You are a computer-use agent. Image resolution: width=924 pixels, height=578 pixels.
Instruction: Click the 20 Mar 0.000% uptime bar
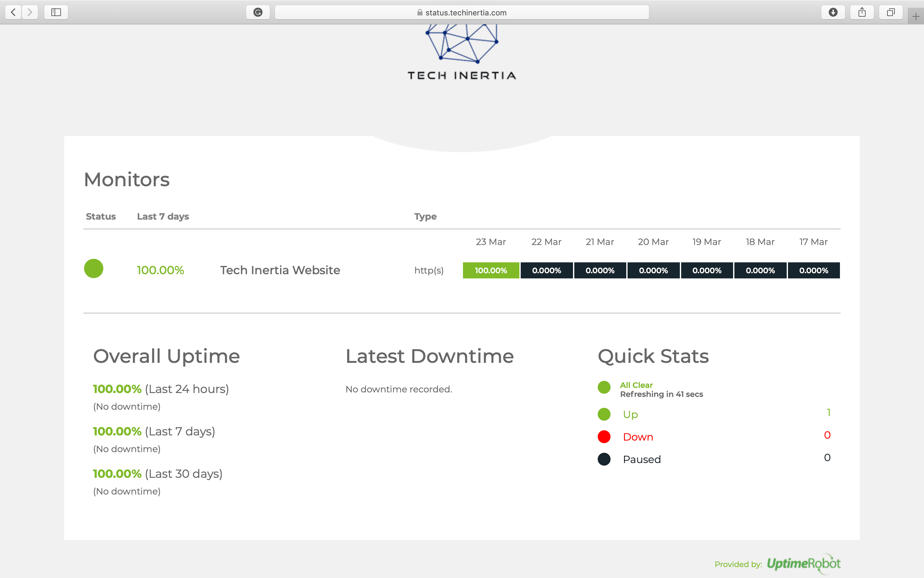tap(654, 270)
